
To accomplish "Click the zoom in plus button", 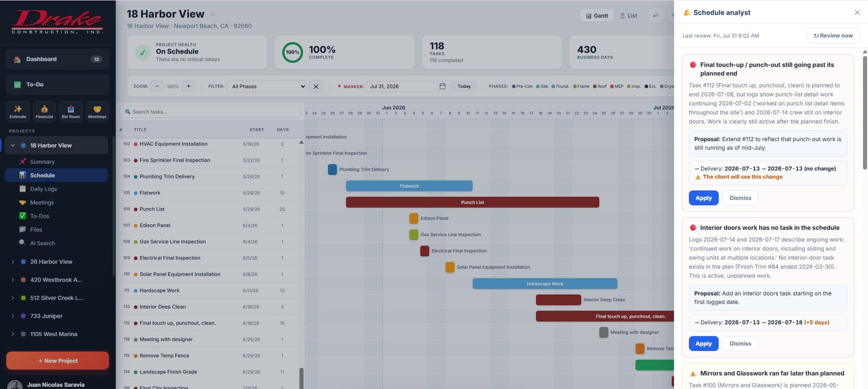I will (x=189, y=86).
